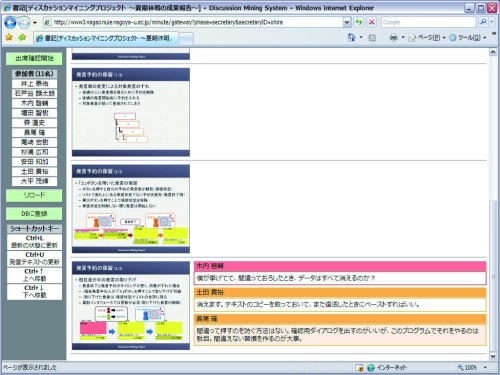Click the Add to Favorites star icon
The image size is (500, 375).
pos(22,37)
